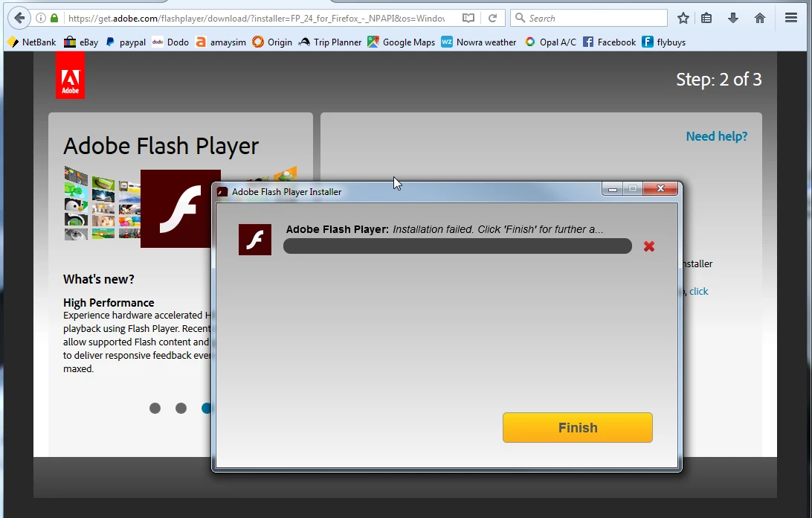Viewport: 812px width, 518px height.
Task: Open the paypal bookmark
Action: 126,42
